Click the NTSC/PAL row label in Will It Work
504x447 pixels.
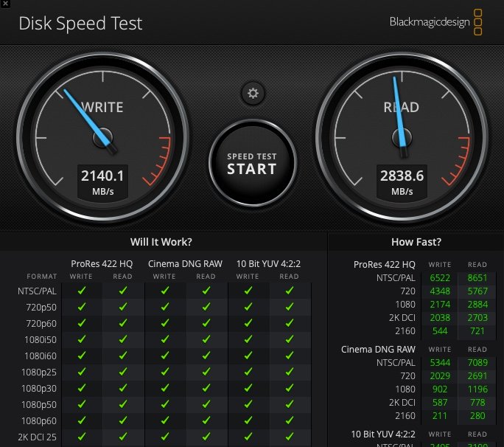coord(37,291)
